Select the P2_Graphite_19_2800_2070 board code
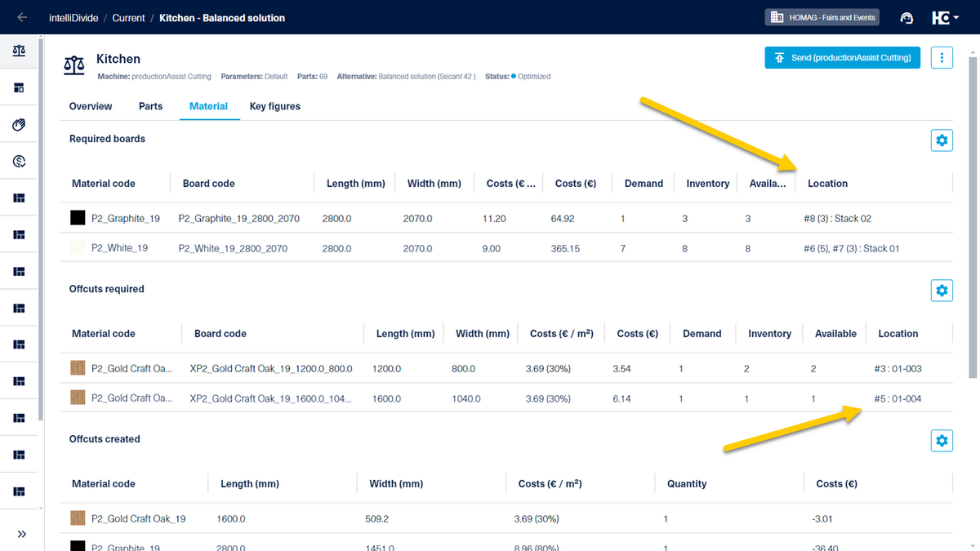 (x=238, y=218)
